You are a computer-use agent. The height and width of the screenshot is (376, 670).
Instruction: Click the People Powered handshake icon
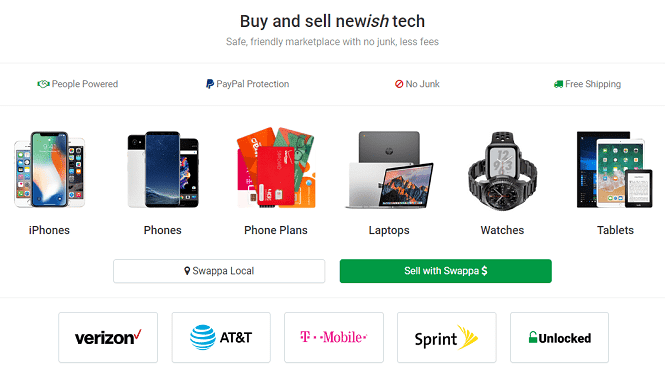click(x=43, y=84)
